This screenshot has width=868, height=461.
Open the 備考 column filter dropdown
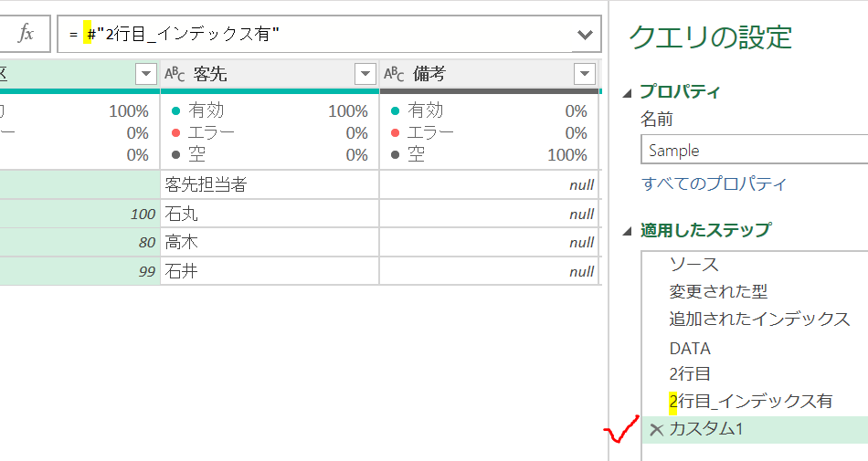(x=585, y=74)
